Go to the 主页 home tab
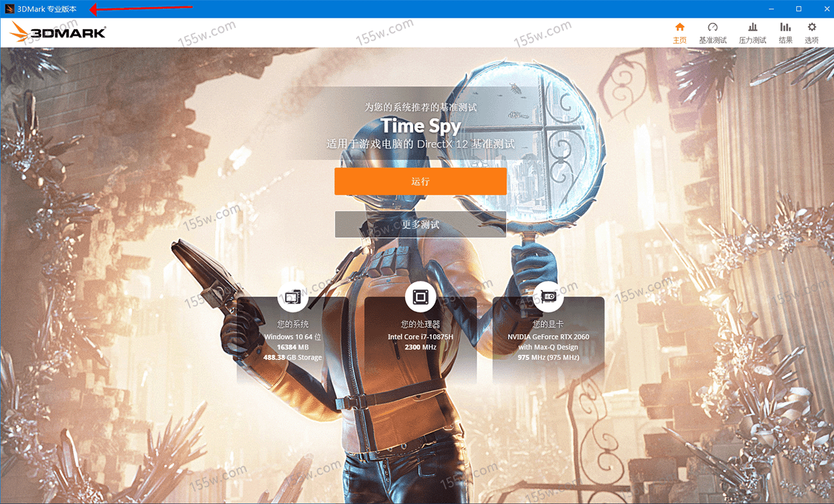This screenshot has width=834, height=504. [679, 33]
